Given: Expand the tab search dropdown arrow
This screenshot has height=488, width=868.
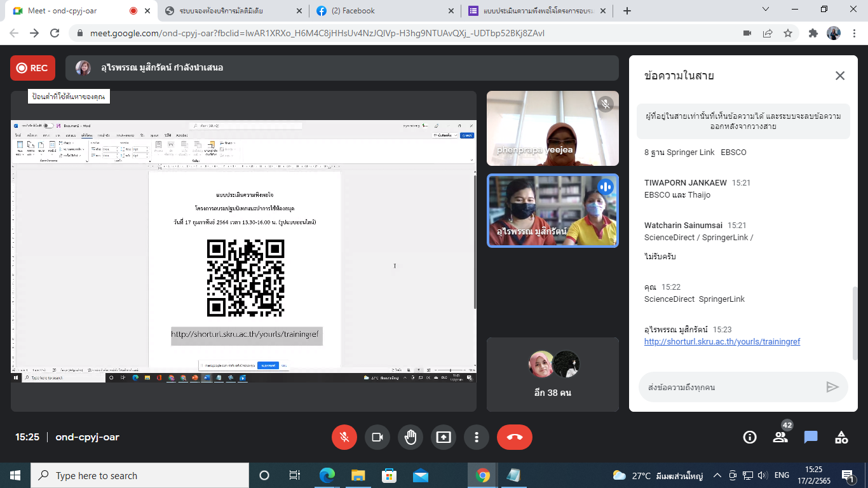Looking at the screenshot, I should click(x=766, y=9).
